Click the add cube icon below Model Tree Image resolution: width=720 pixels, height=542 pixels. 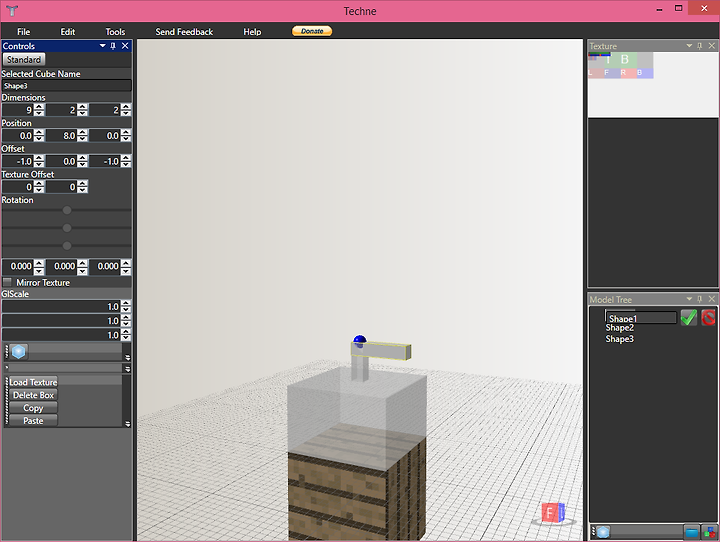tap(603, 532)
